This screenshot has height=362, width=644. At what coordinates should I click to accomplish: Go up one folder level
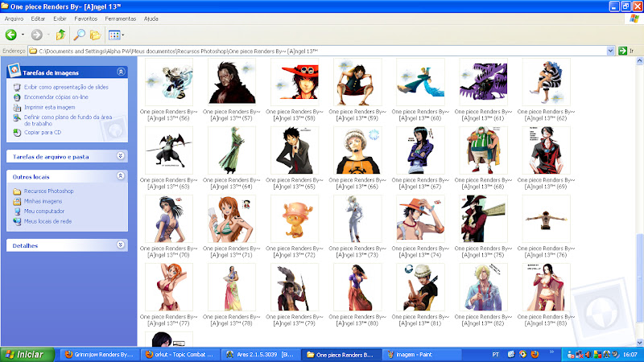click(x=61, y=35)
